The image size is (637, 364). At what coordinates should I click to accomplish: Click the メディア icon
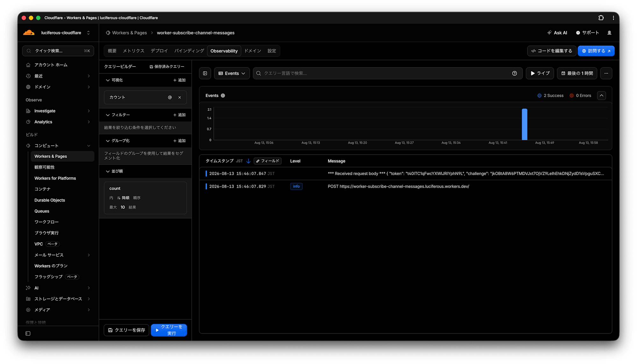[28, 310]
